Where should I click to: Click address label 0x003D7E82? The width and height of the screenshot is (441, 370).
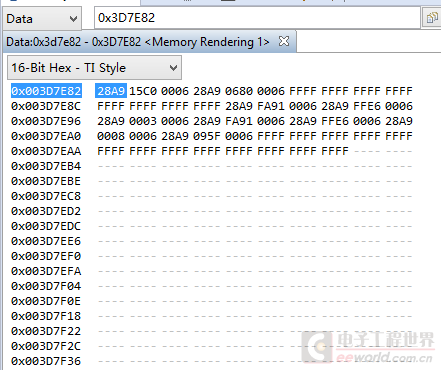(46, 91)
